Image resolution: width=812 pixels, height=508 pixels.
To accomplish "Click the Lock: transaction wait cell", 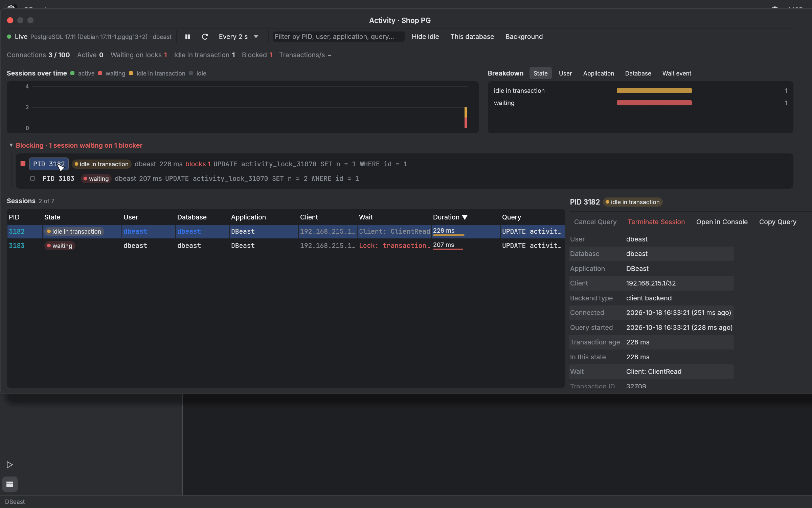I will tap(394, 246).
